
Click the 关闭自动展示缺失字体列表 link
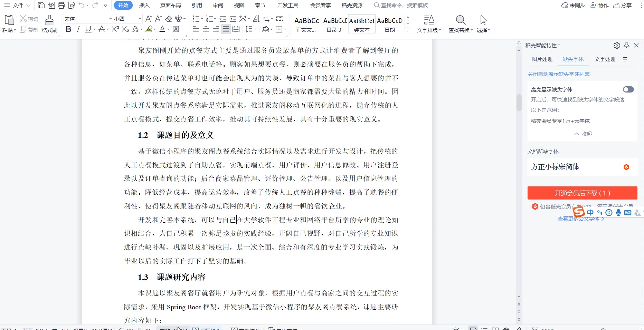(558, 74)
